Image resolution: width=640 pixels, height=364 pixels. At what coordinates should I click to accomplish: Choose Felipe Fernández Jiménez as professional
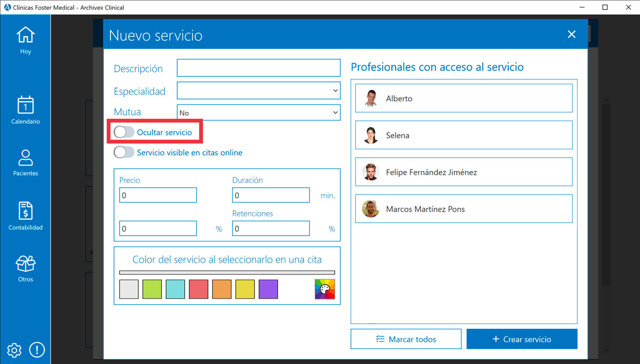pos(463,172)
